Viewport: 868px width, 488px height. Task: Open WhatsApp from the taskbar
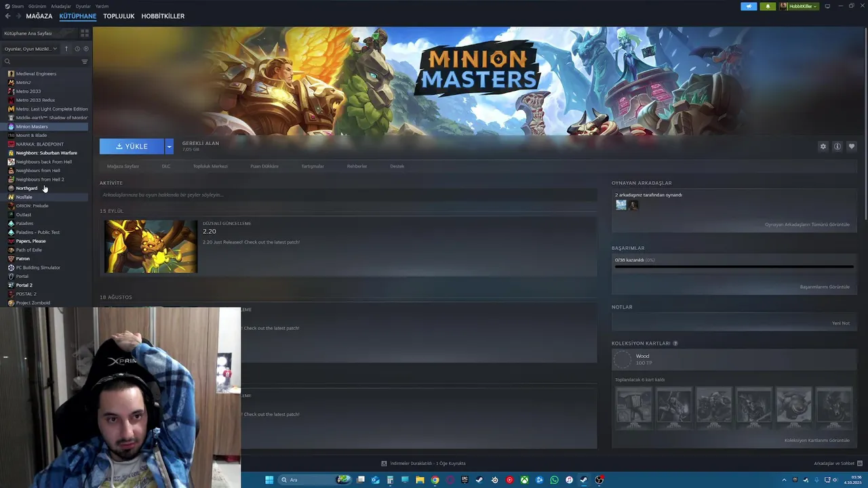[x=554, y=480]
